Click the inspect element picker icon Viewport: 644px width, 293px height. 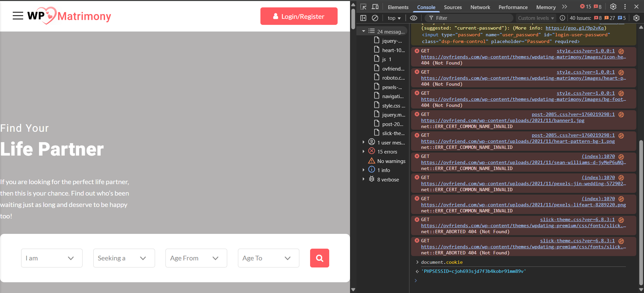(x=363, y=7)
